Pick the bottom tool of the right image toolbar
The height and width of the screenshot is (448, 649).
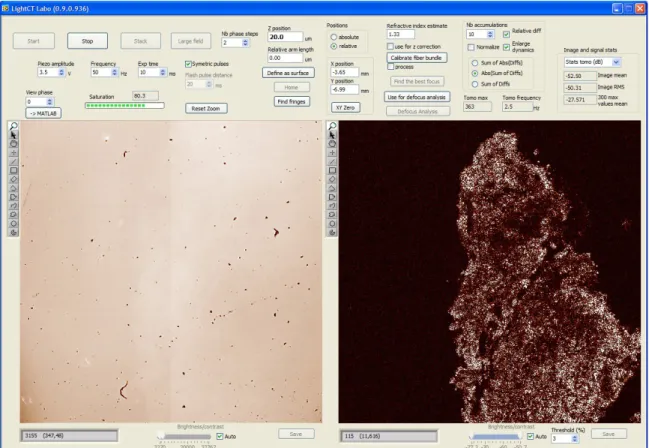coord(332,233)
